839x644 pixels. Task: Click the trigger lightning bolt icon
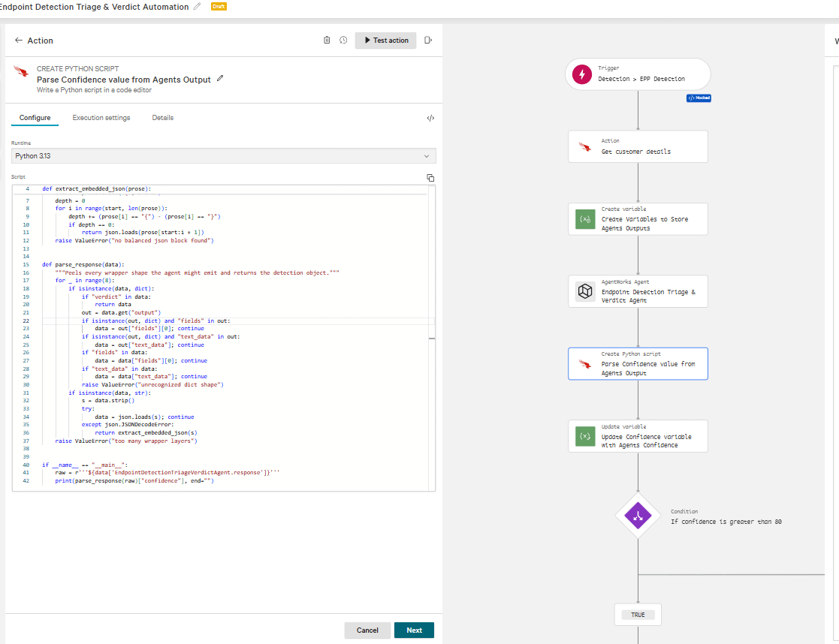pyautogui.click(x=582, y=74)
